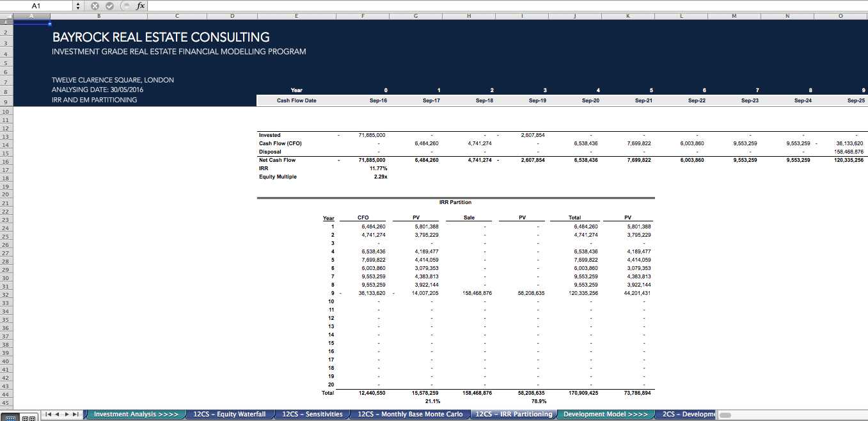Image resolution: width=868 pixels, height=421 pixels.
Task: Click the ANALYSING DATE: 30/05/2016 cell
Action: tap(97, 90)
